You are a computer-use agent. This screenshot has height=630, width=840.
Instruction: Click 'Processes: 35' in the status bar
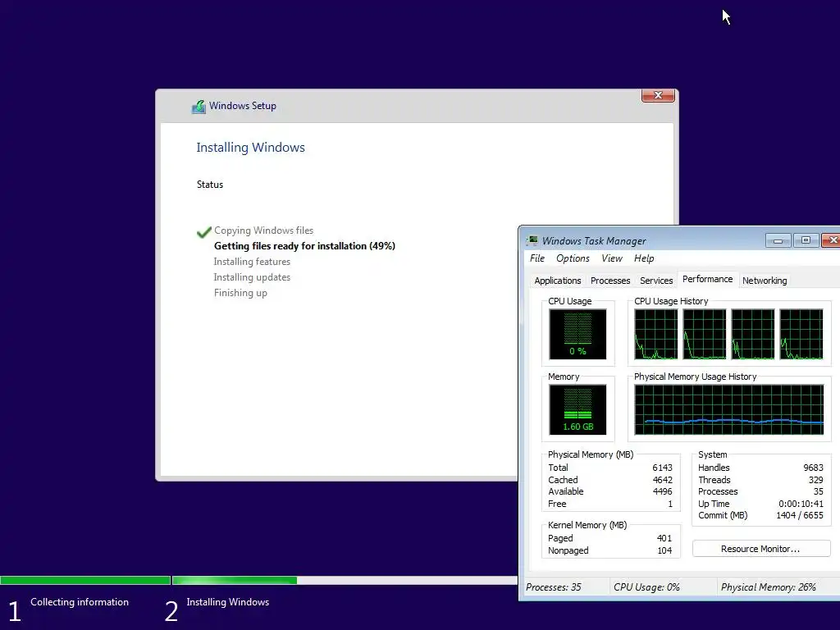click(x=554, y=587)
